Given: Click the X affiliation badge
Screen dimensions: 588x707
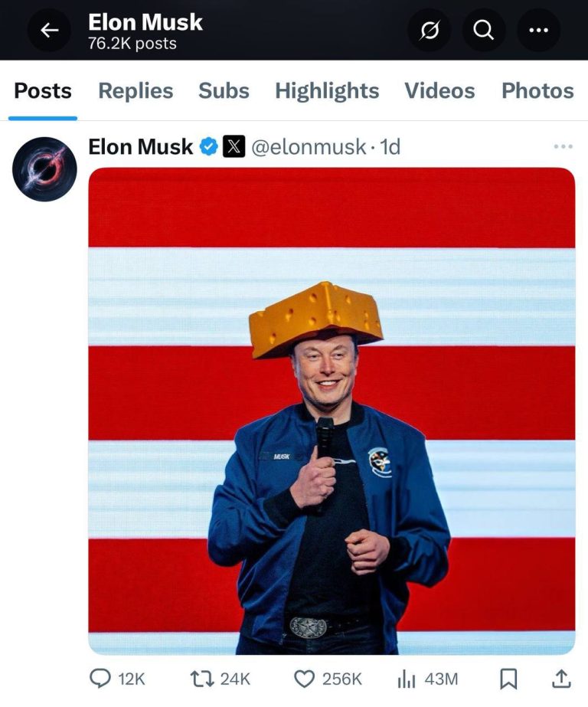Looking at the screenshot, I should click(234, 146).
